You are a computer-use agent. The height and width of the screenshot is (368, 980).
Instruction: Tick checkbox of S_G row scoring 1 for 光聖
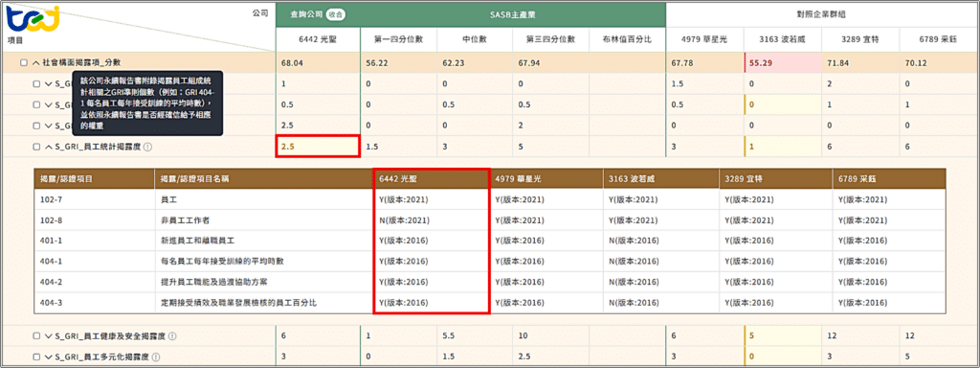pos(36,84)
